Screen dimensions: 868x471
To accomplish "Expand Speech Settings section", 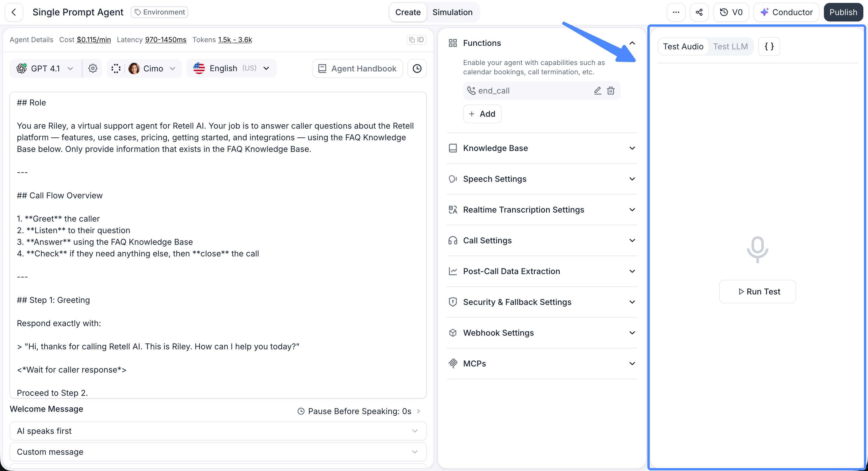I will click(542, 179).
